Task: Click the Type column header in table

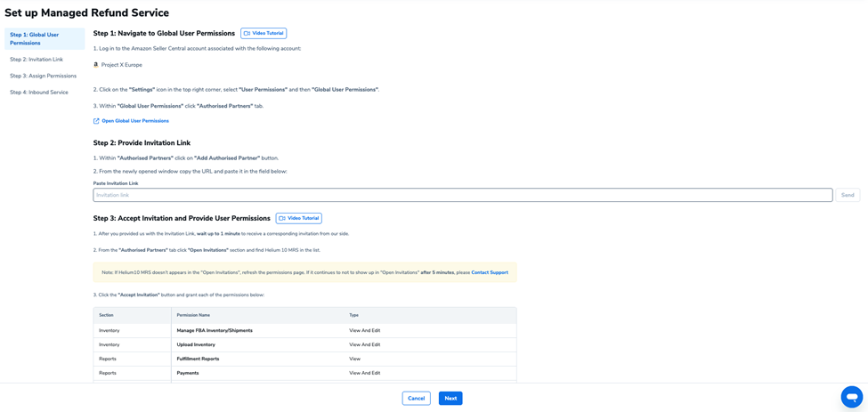Action: click(x=353, y=315)
